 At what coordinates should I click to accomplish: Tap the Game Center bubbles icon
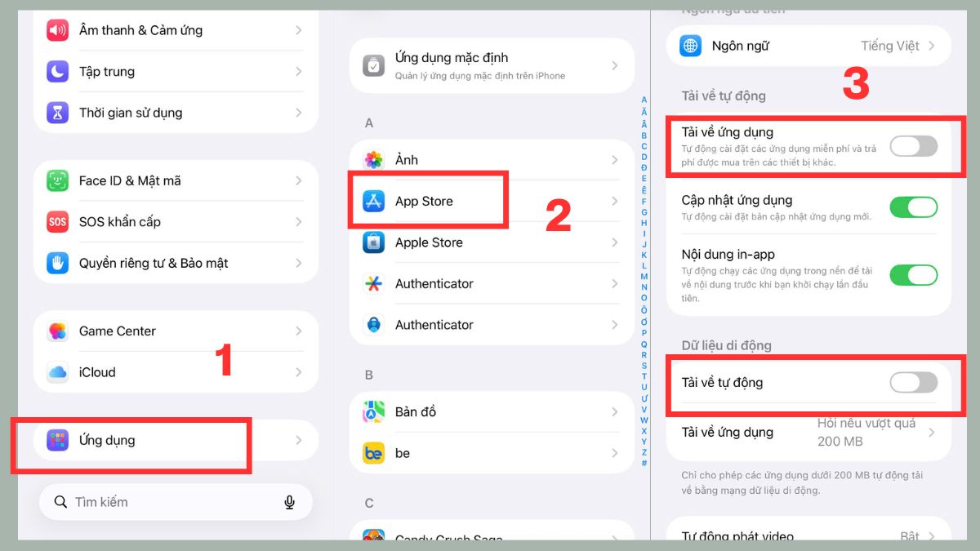(x=57, y=331)
